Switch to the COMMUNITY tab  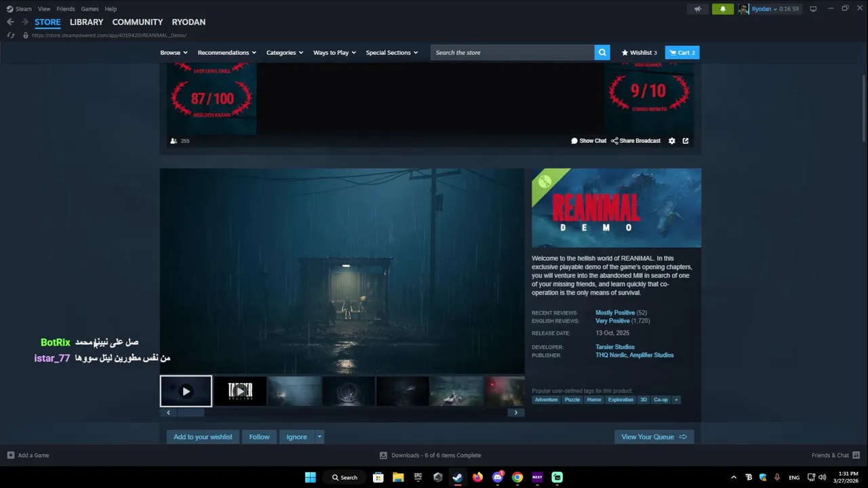coord(138,22)
